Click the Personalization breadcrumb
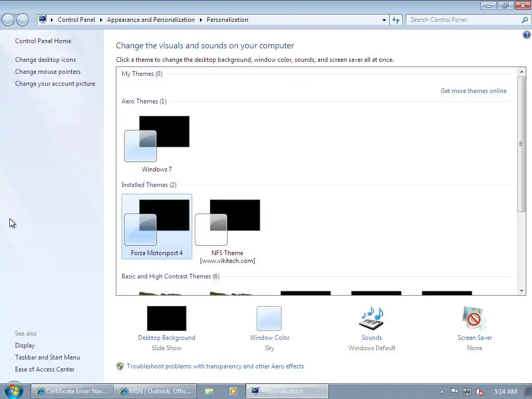Image resolution: width=532 pixels, height=399 pixels. point(228,20)
